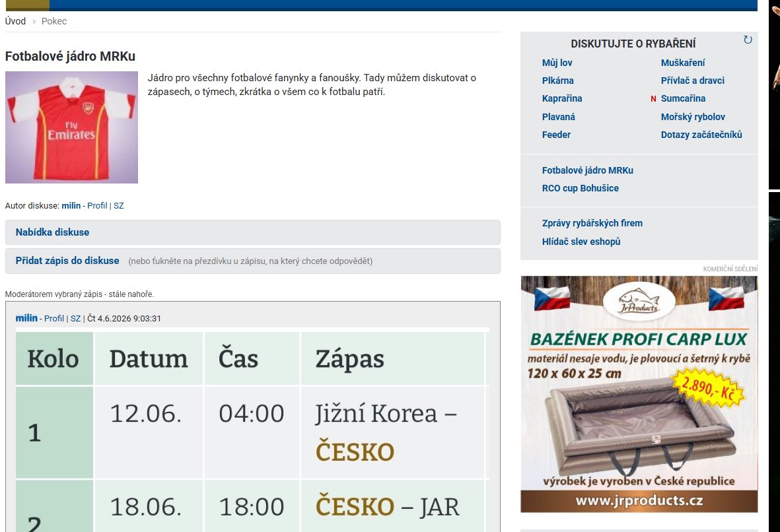Open SZ link next to Autor diskuse
This screenshot has height=532, width=780.
pyautogui.click(x=118, y=206)
